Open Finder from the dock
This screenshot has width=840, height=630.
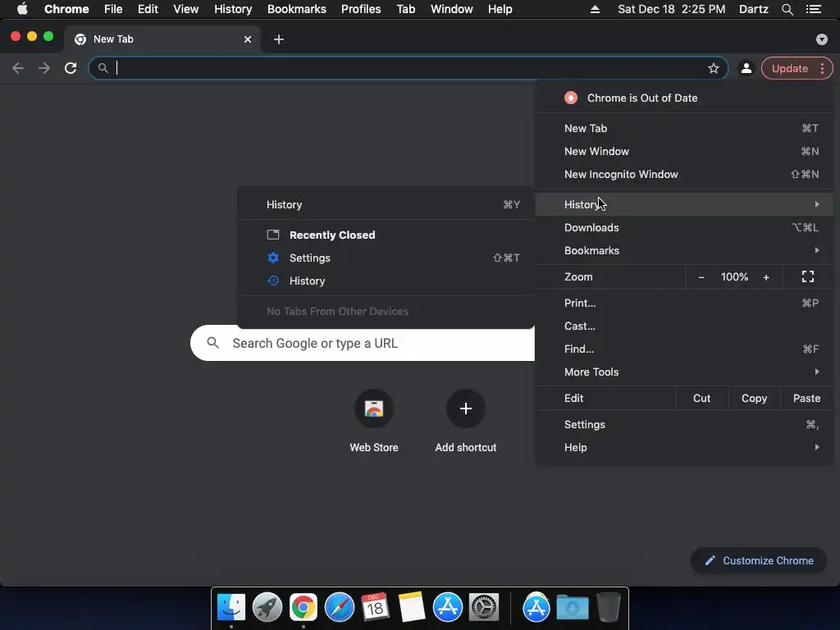pyautogui.click(x=231, y=608)
